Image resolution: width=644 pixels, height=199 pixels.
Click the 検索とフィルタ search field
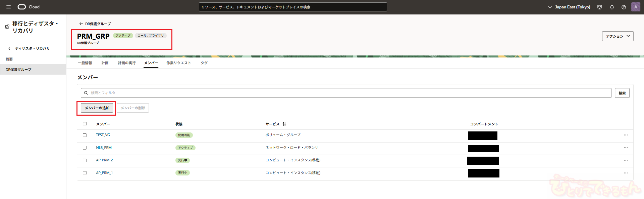(345, 93)
